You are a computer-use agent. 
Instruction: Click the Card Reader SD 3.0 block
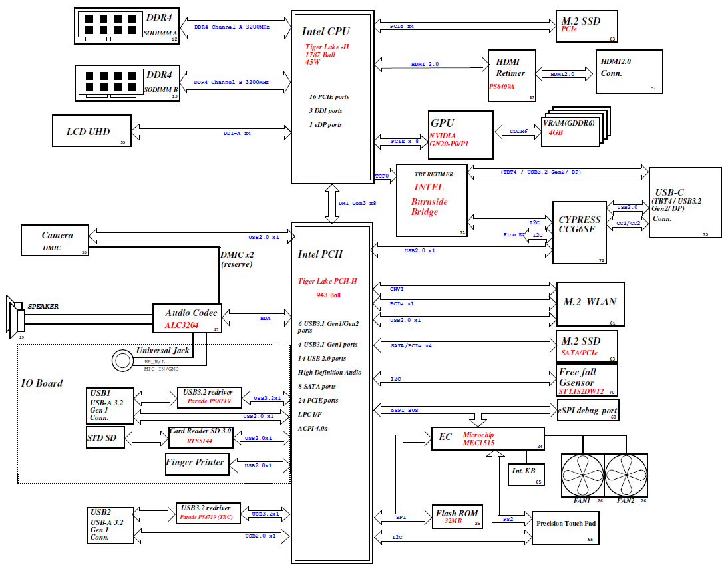click(200, 437)
